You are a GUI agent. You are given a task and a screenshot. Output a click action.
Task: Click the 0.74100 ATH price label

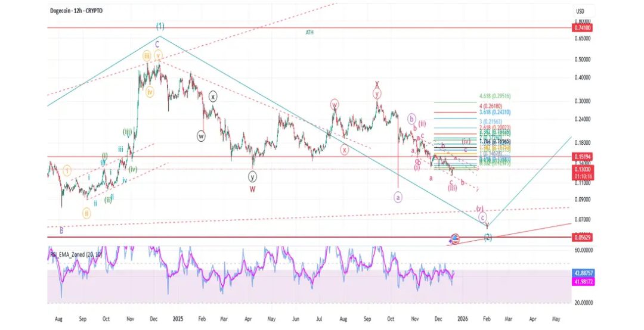(582, 28)
